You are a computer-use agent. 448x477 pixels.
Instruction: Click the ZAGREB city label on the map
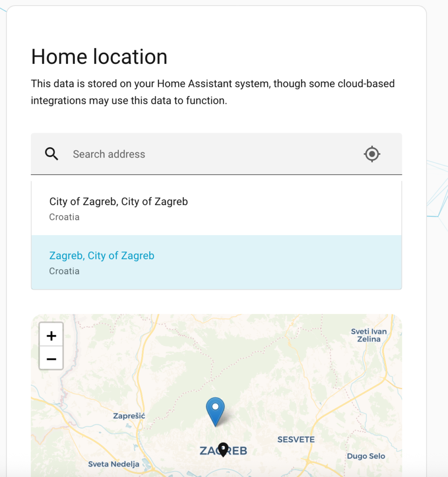(x=223, y=450)
